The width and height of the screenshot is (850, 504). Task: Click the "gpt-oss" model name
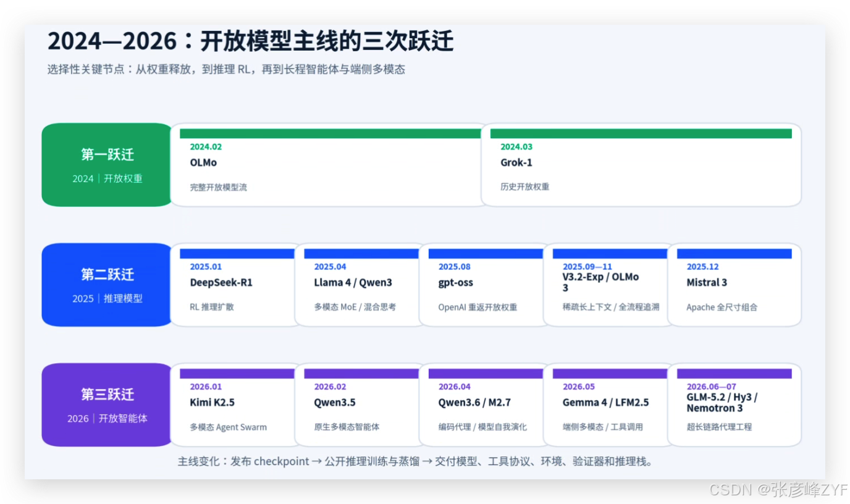(x=456, y=282)
